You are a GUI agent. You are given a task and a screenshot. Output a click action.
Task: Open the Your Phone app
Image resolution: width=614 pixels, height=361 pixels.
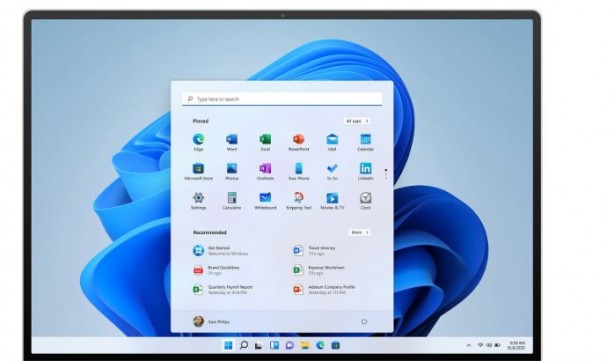pyautogui.click(x=298, y=171)
